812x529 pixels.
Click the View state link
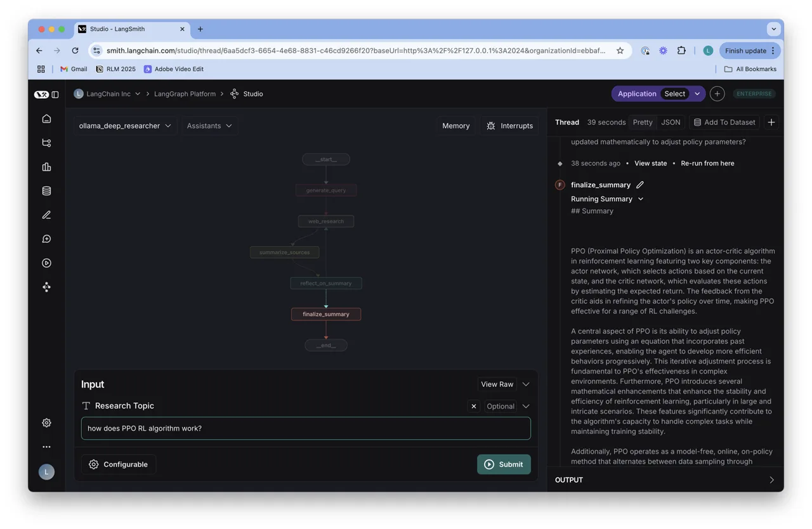(651, 164)
